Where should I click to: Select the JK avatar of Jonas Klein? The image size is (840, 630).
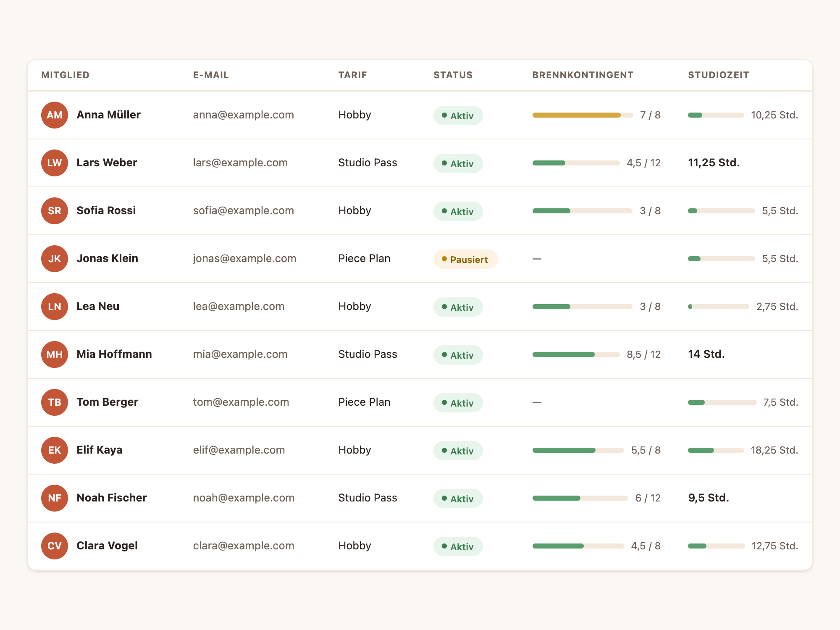click(x=55, y=259)
